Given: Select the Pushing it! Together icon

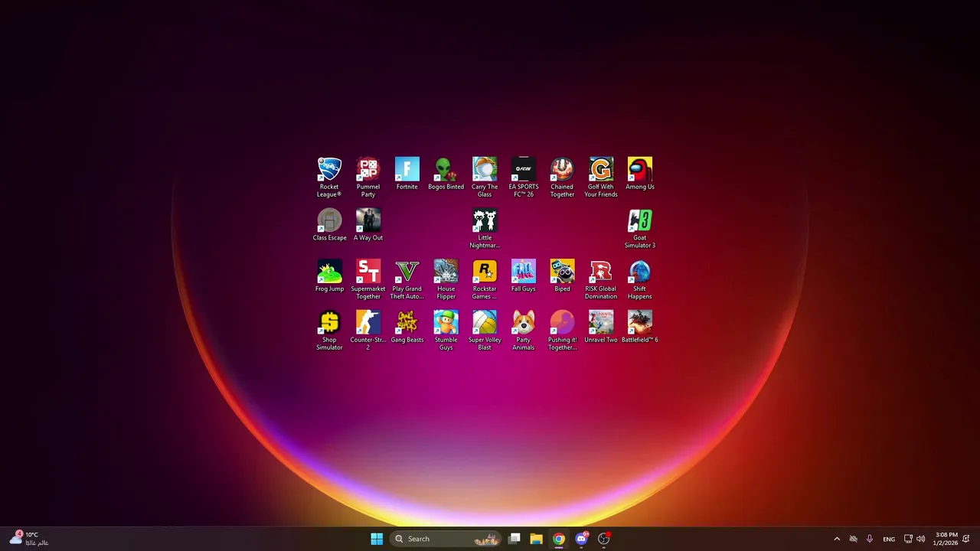Looking at the screenshot, I should pos(562,331).
